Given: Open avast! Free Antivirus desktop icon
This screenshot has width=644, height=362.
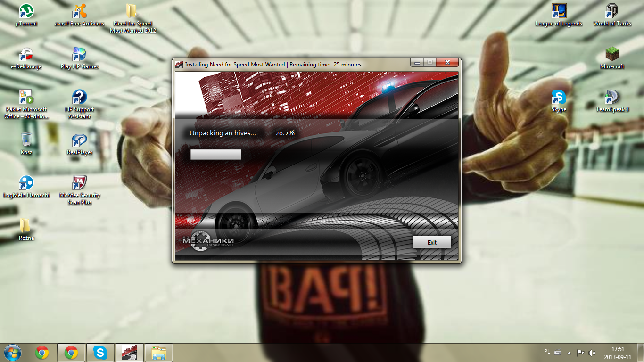Looking at the screenshot, I should [x=80, y=15].
